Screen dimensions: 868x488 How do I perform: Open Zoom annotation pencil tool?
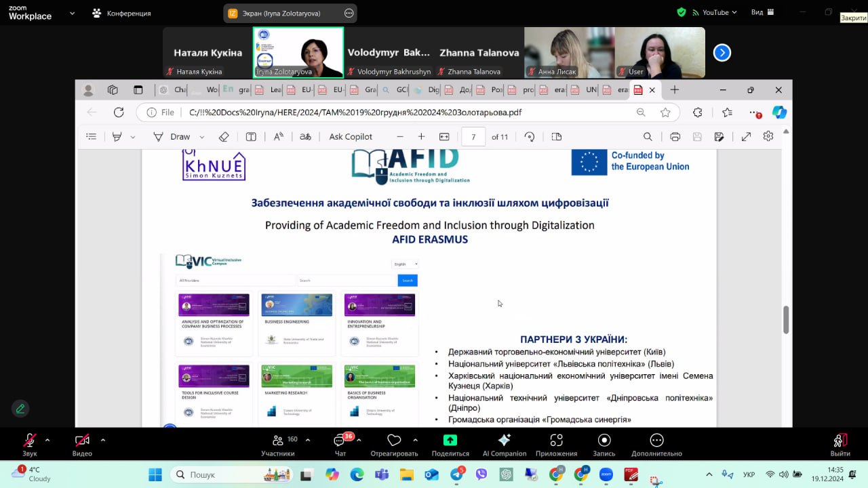(x=20, y=409)
